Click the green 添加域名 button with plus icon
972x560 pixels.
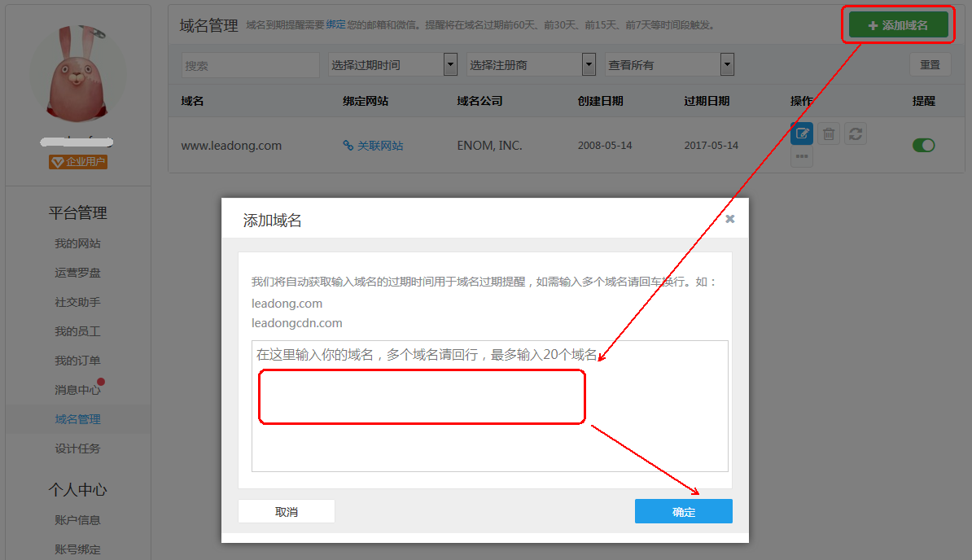coord(898,24)
